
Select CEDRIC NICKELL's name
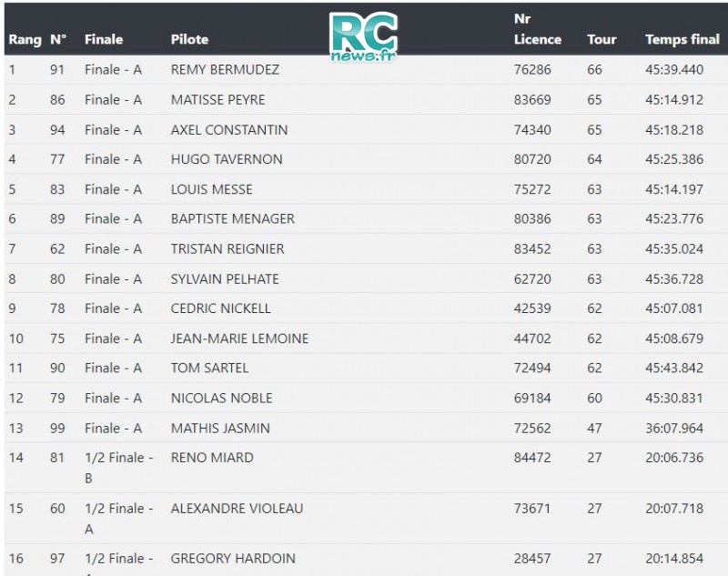(x=220, y=308)
